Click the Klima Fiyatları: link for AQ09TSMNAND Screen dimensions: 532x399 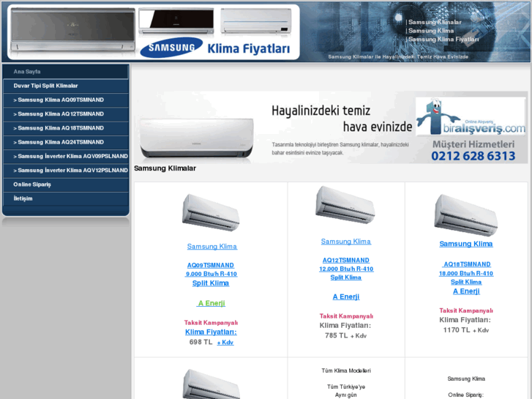tap(211, 332)
